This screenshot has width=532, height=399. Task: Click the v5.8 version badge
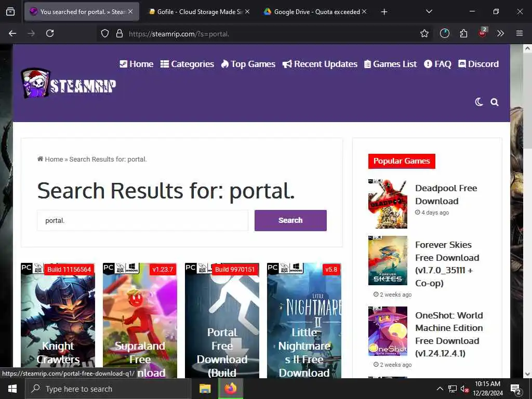(331, 270)
